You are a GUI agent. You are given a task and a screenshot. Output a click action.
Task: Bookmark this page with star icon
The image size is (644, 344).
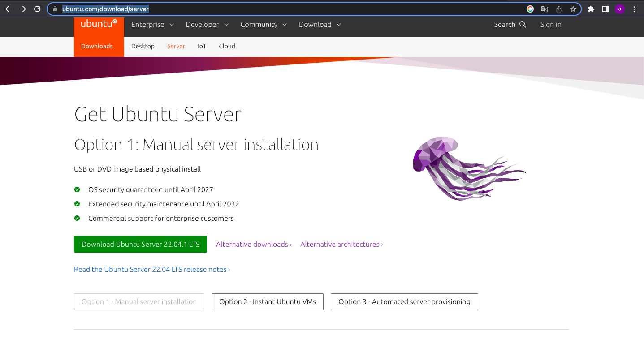tap(573, 9)
